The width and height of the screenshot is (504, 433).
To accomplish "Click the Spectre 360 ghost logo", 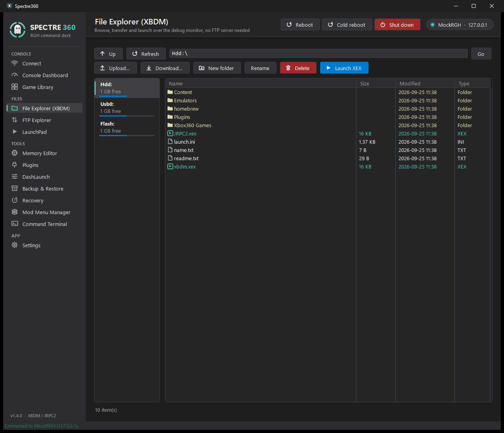I will tap(17, 30).
